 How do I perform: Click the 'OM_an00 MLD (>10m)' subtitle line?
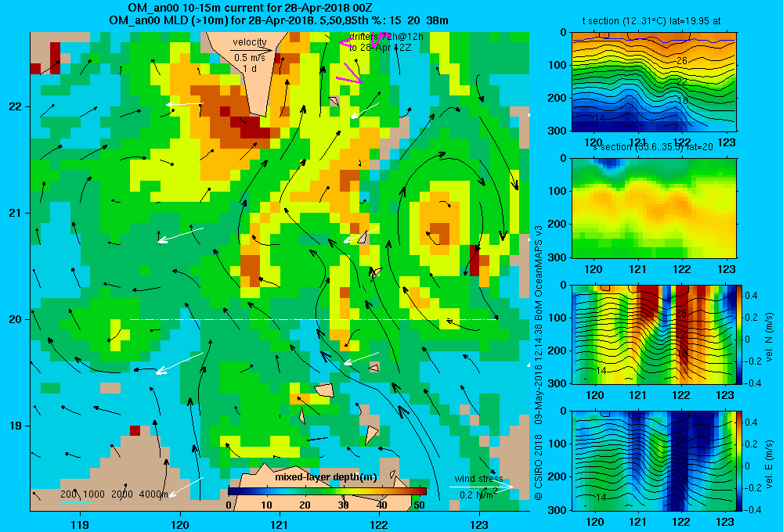tap(279, 20)
